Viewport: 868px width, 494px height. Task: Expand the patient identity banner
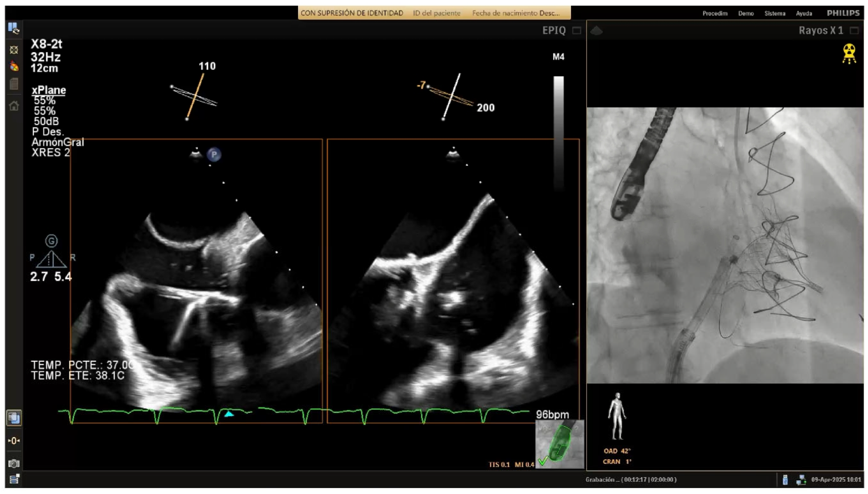434,13
